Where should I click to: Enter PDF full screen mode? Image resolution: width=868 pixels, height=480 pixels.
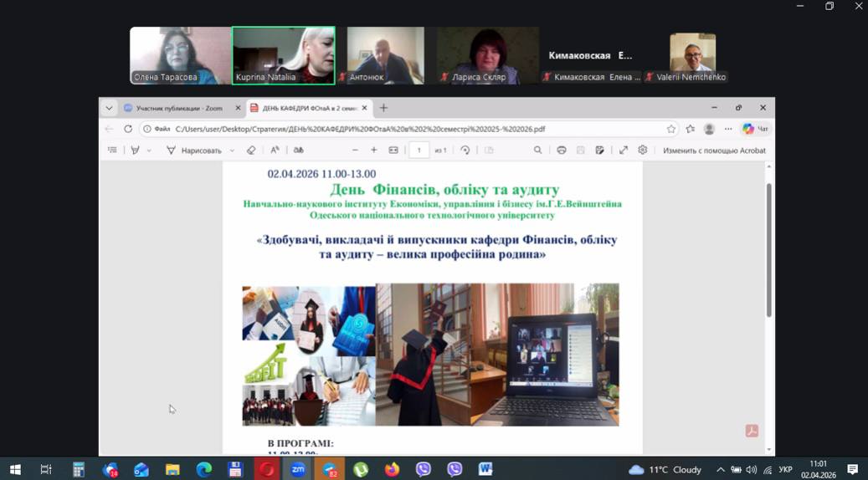(624, 151)
